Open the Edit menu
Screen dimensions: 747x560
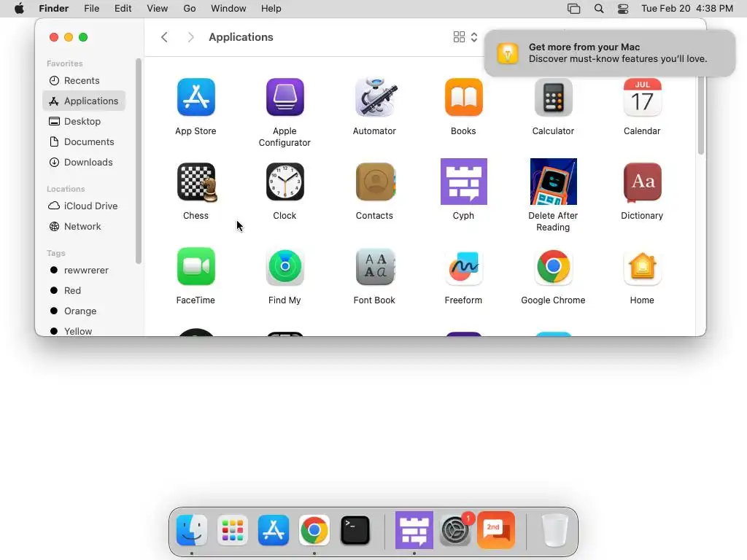123,9
